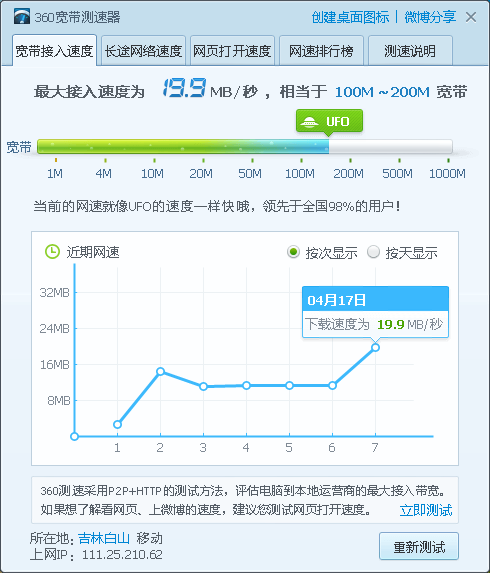
Task: Click the 200M mark on bandwidth scale
Action: 348,173
